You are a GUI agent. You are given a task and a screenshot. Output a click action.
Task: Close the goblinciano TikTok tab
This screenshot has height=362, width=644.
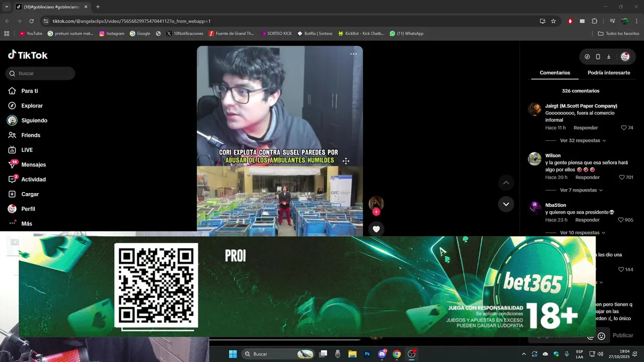click(86, 7)
